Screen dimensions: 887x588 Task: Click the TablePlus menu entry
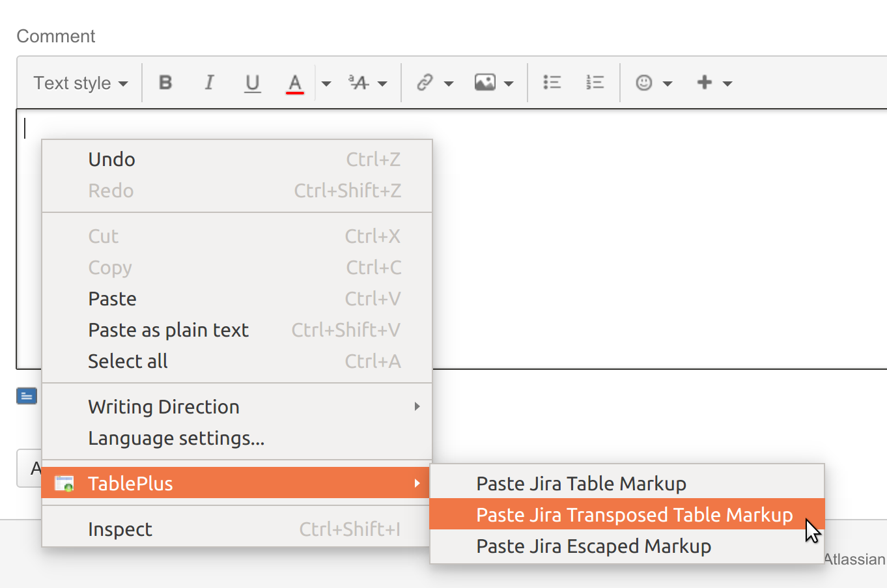pyautogui.click(x=237, y=483)
